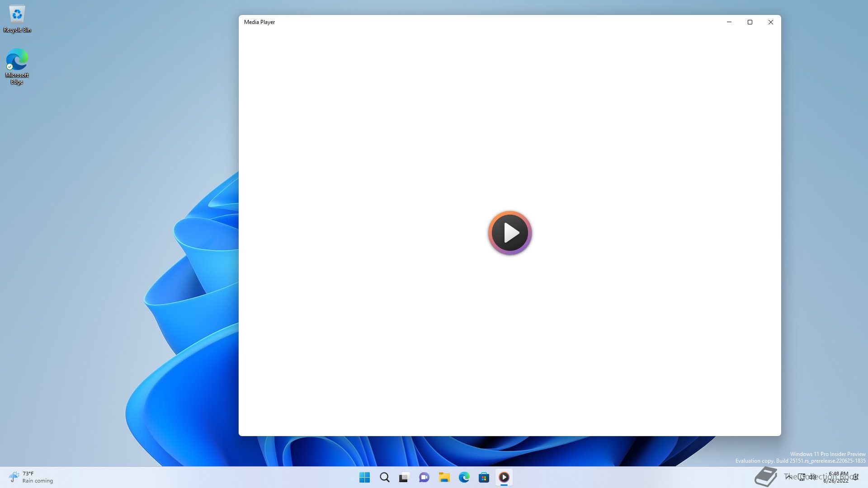Screen dimensions: 868x488
Task: Click Media Player taskbar icon
Action: [504, 477]
